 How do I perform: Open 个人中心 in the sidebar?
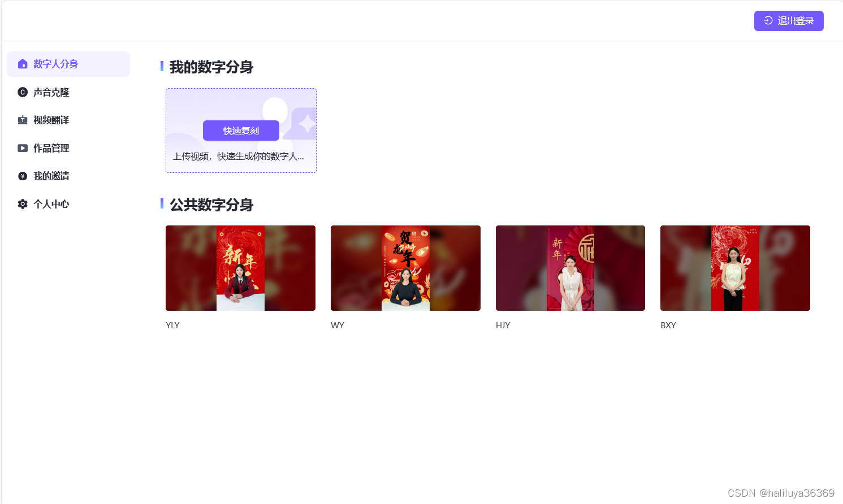pyautogui.click(x=68, y=204)
